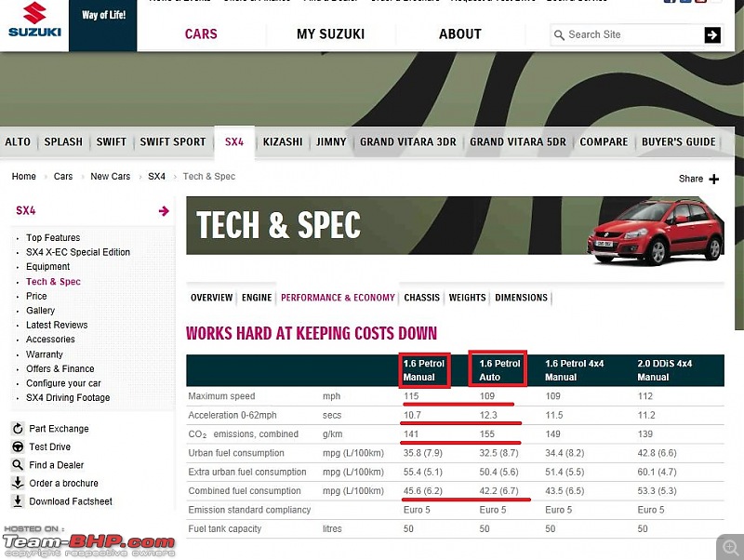
Task: Switch to the ENGINE spec tab
Action: [x=257, y=298]
